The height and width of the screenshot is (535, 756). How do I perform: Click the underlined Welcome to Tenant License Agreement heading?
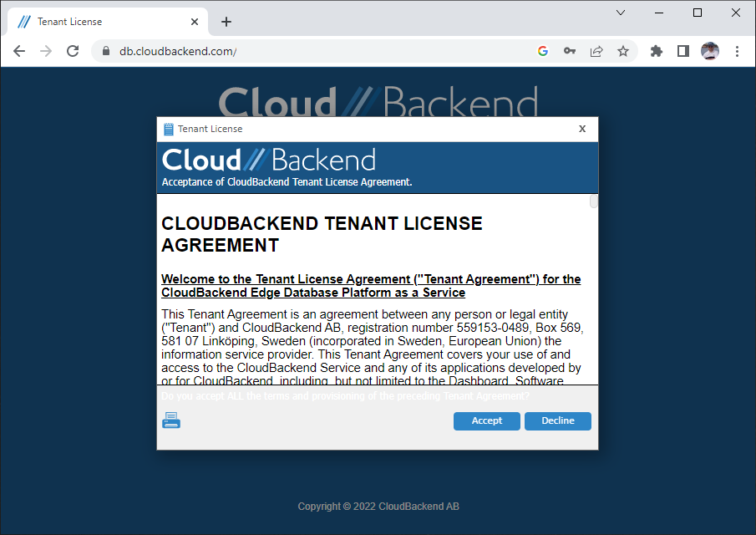[371, 286]
